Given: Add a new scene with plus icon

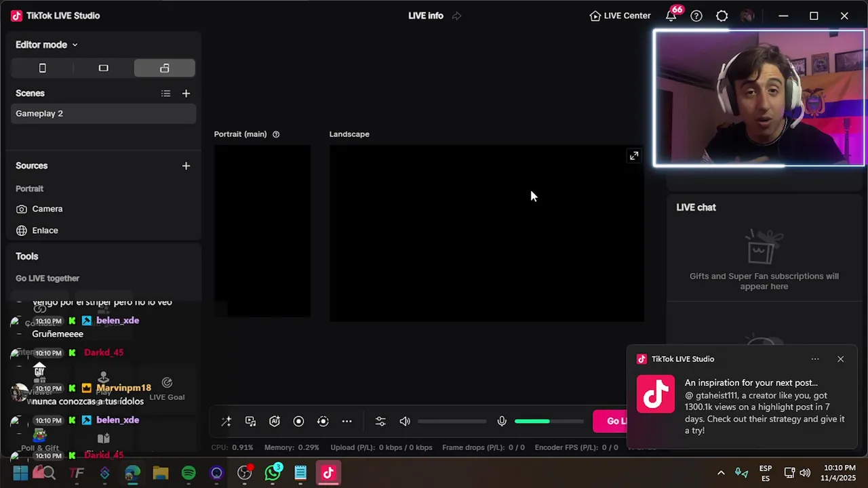Looking at the screenshot, I should pyautogui.click(x=186, y=94).
